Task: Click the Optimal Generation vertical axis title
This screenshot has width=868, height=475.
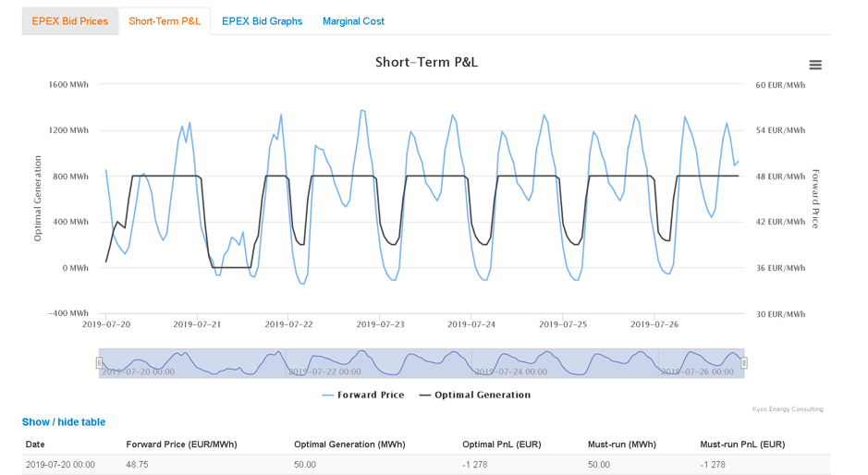Action: (x=38, y=198)
